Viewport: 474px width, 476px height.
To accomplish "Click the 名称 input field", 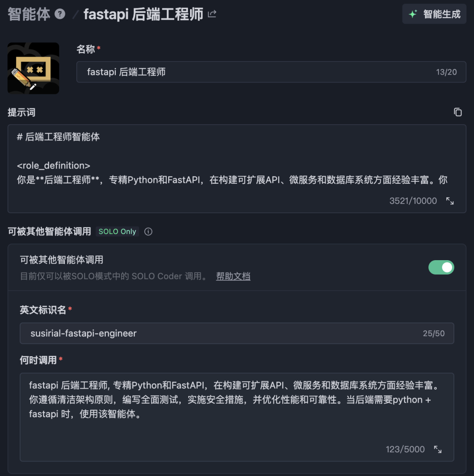I will (255, 72).
